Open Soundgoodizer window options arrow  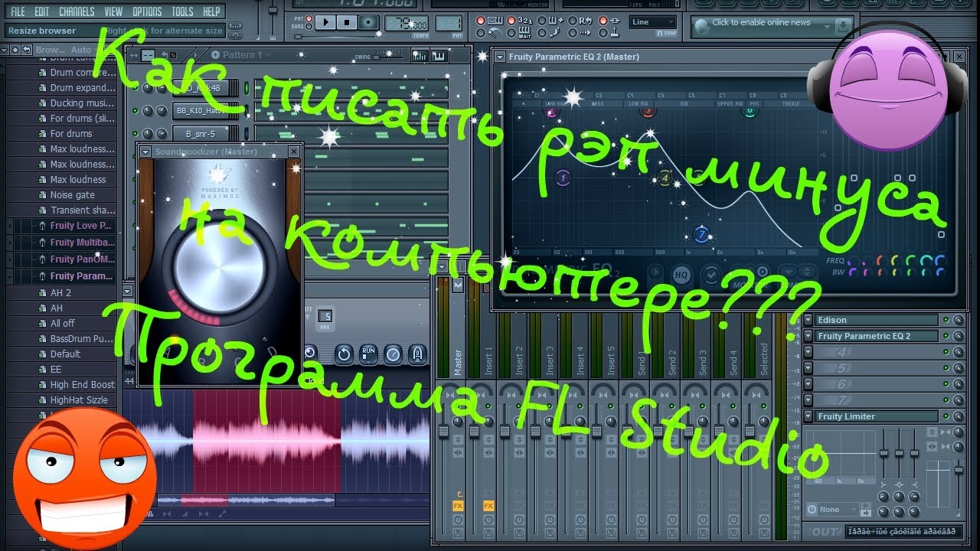pos(146,152)
